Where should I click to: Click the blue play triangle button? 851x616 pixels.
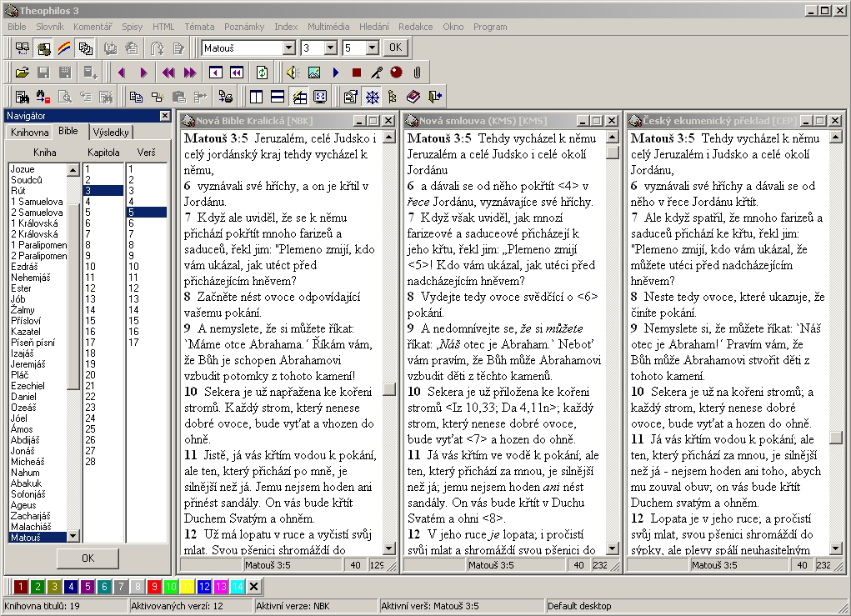click(x=335, y=73)
